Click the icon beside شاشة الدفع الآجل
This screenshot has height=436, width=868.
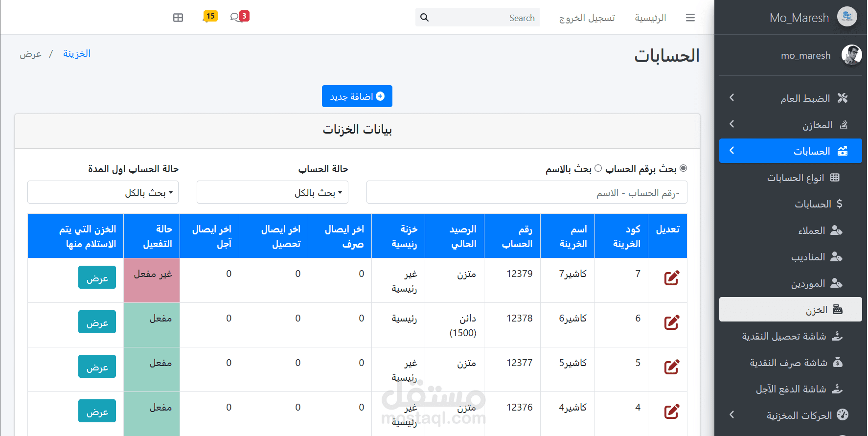tap(837, 389)
